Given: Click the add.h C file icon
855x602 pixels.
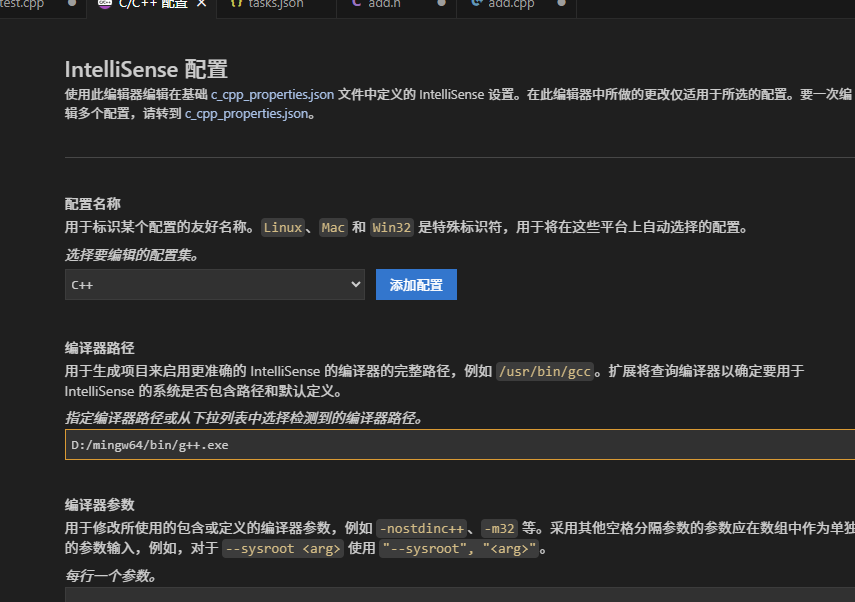Looking at the screenshot, I should pyautogui.click(x=356, y=4).
